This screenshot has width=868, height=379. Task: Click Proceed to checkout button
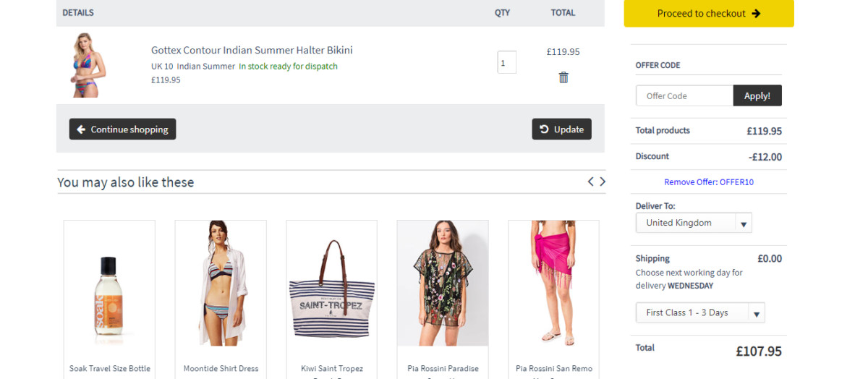pyautogui.click(x=709, y=13)
